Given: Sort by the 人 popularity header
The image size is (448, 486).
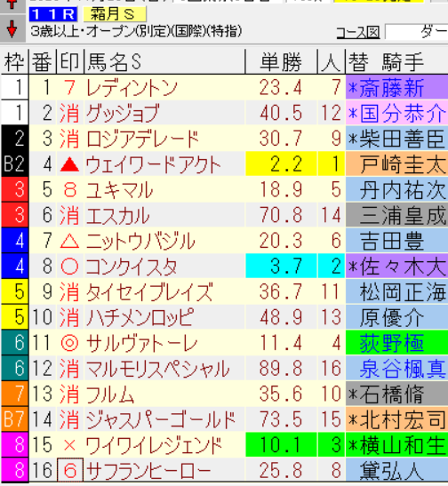Looking at the screenshot, I should click(332, 62).
